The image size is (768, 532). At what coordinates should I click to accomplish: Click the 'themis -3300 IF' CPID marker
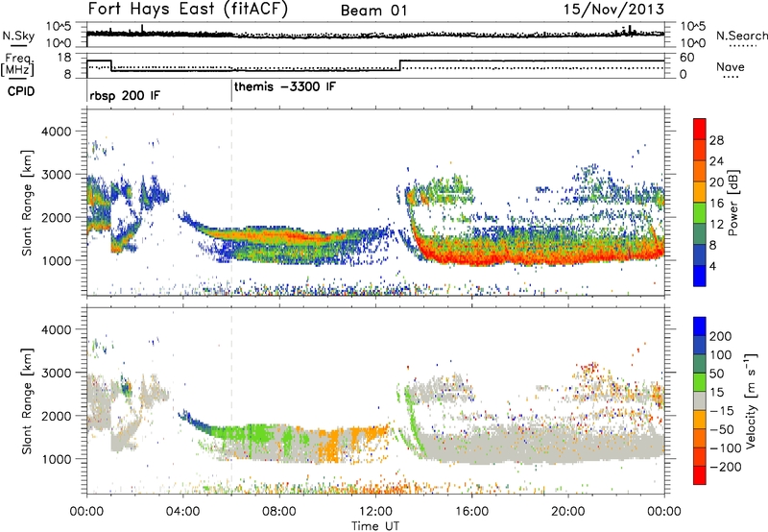285,86
